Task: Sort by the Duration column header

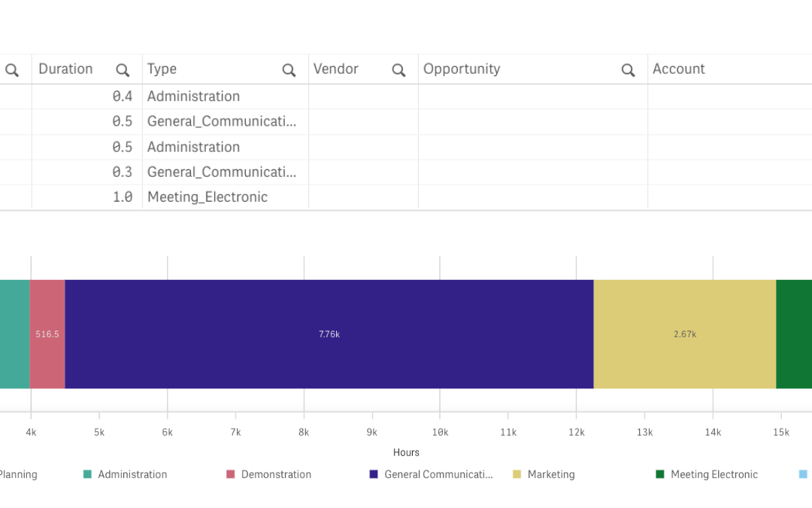Action: click(65, 69)
